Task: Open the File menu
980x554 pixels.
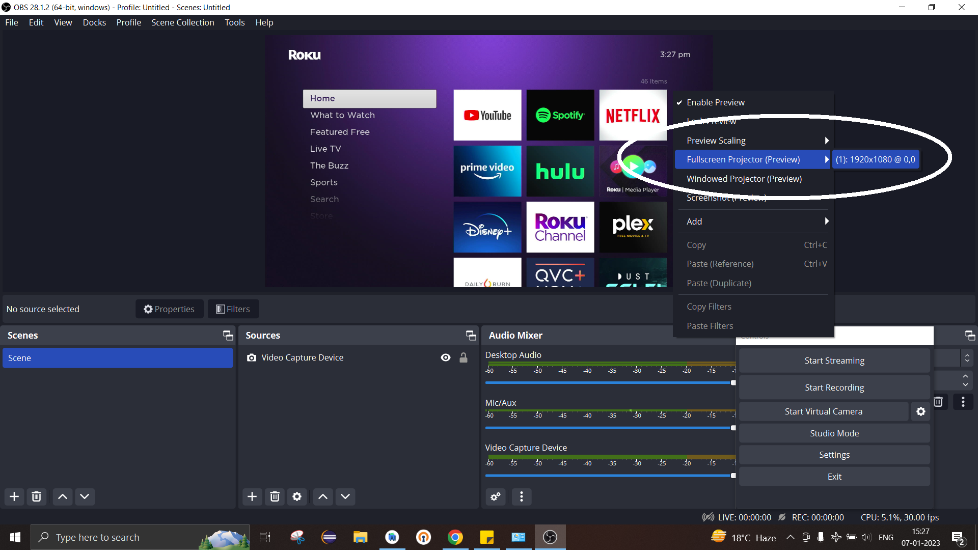Action: click(12, 22)
